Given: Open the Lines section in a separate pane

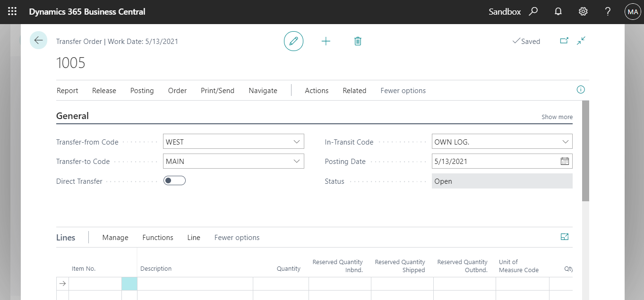Looking at the screenshot, I should (564, 237).
